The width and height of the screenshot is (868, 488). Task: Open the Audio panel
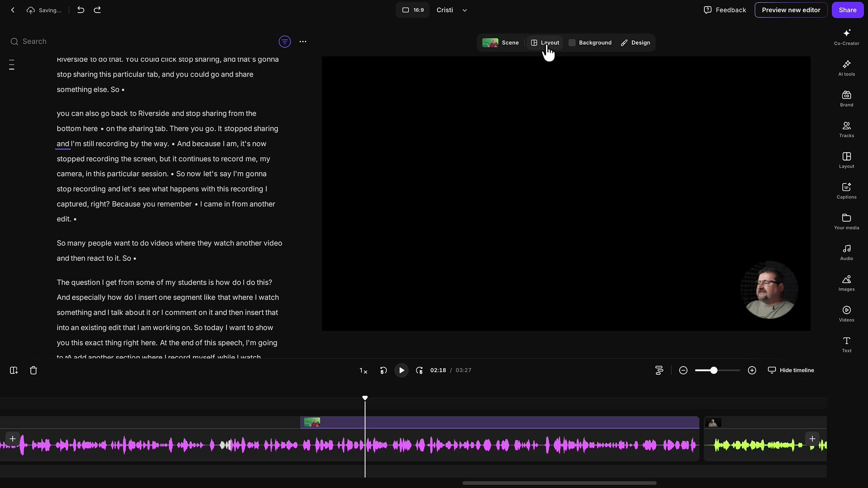(846, 253)
